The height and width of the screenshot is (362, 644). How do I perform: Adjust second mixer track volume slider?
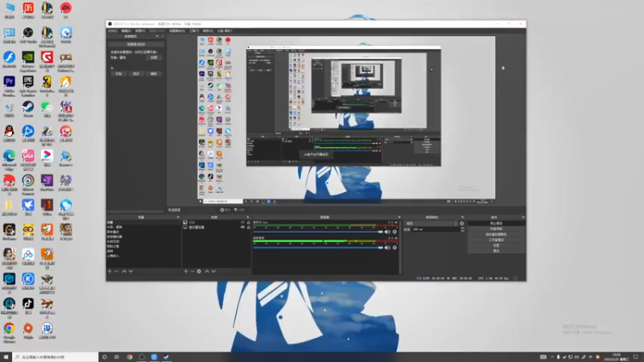coord(318,248)
